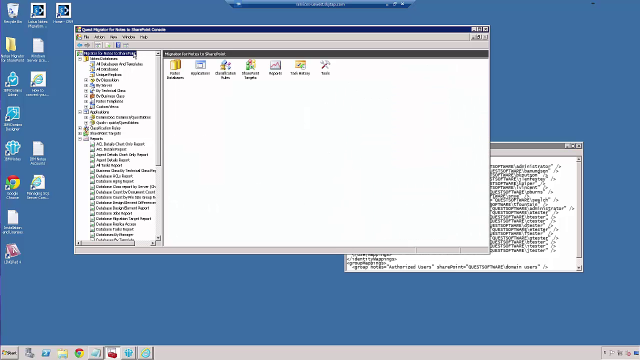Select All Tasks Report in tree
Viewport: 640px width, 360px height.
click(x=109, y=165)
